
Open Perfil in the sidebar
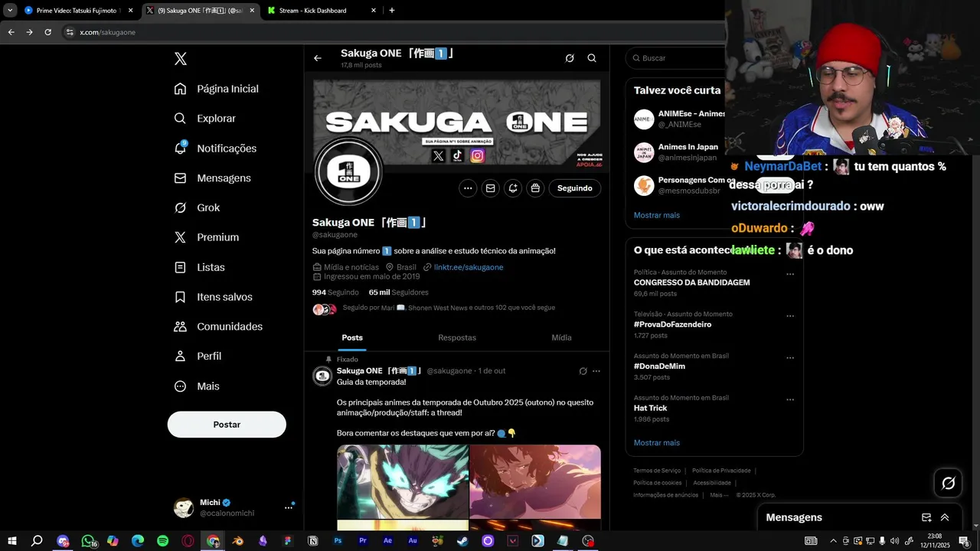198,356
